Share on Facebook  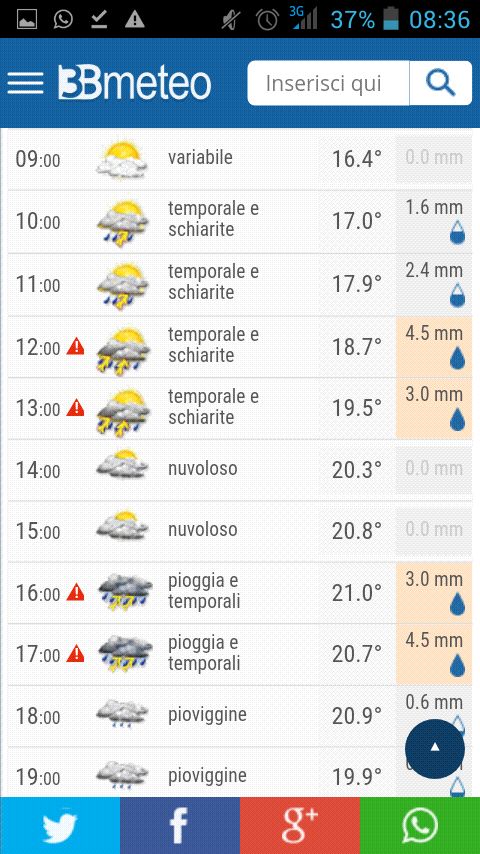(x=180, y=826)
